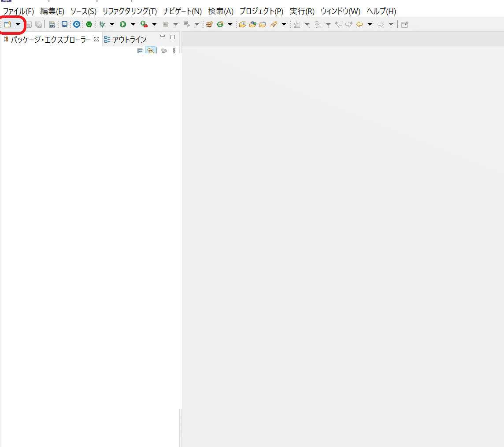Click the New wizard icon
Image resolution: width=504 pixels, height=447 pixels.
pos(8,24)
